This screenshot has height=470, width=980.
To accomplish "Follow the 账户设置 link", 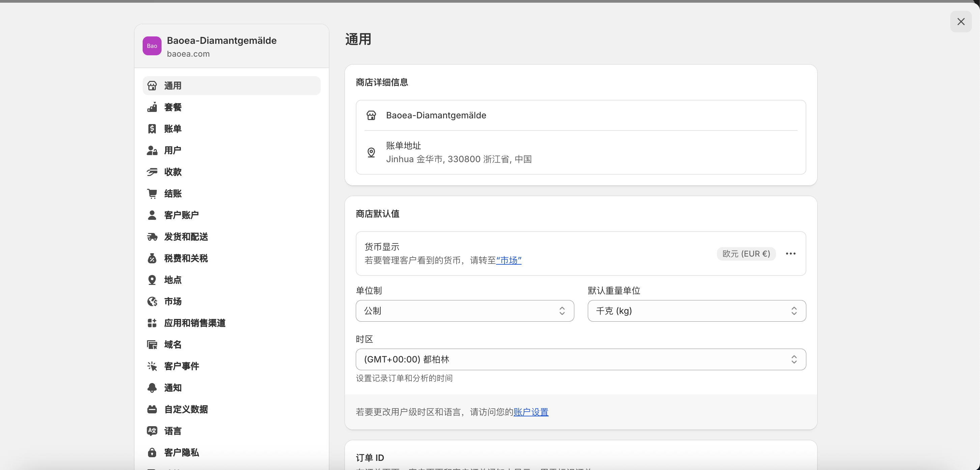I will click(x=531, y=412).
